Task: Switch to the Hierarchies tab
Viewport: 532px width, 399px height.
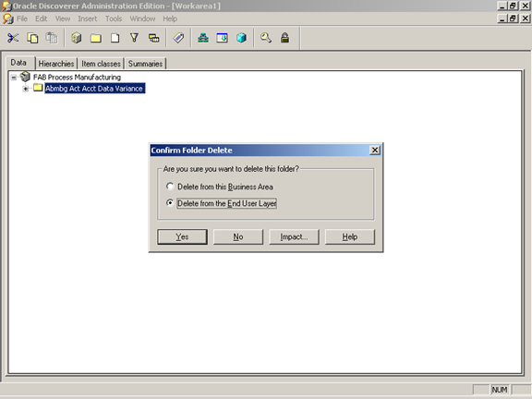Action: click(x=56, y=64)
